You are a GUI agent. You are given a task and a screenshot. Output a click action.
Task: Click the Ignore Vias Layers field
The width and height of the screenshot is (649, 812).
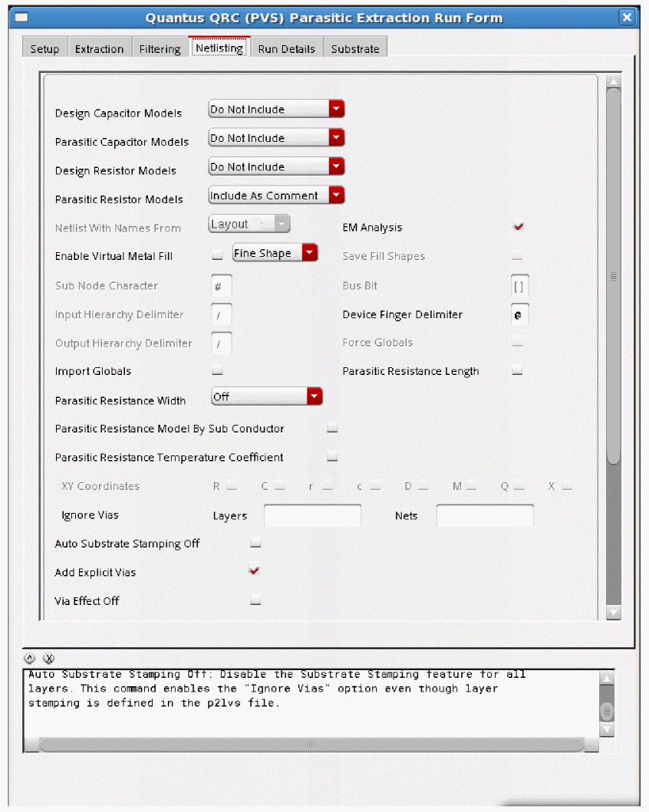tap(312, 516)
